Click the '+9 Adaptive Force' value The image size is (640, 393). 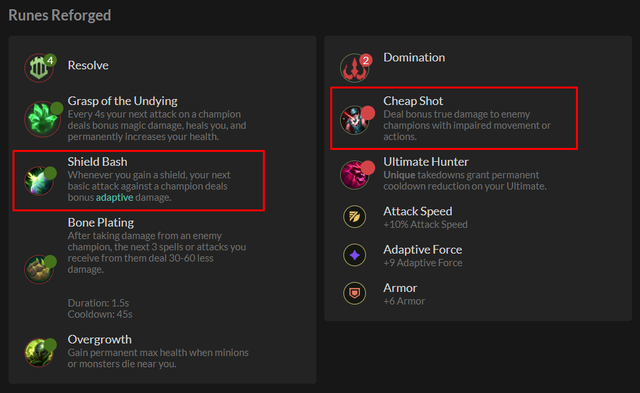click(x=422, y=263)
